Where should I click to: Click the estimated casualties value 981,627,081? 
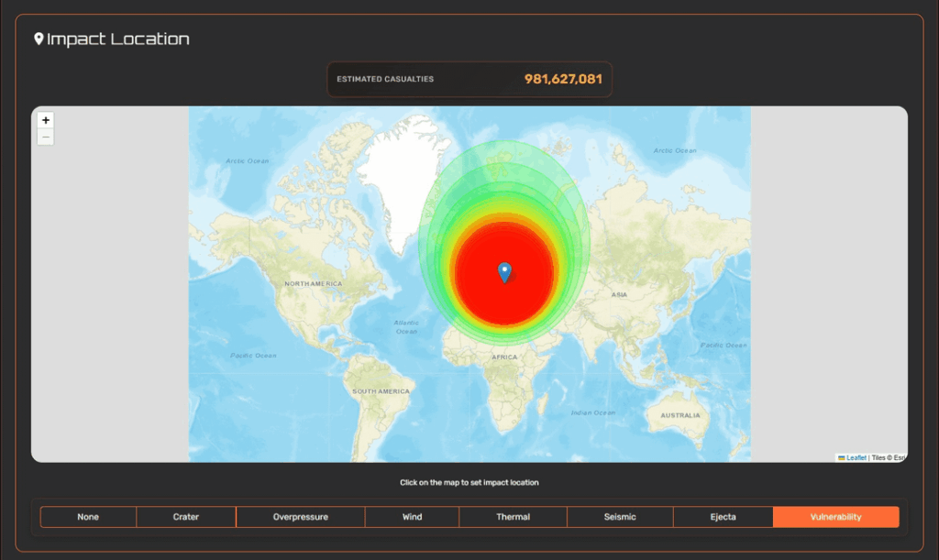pos(563,79)
